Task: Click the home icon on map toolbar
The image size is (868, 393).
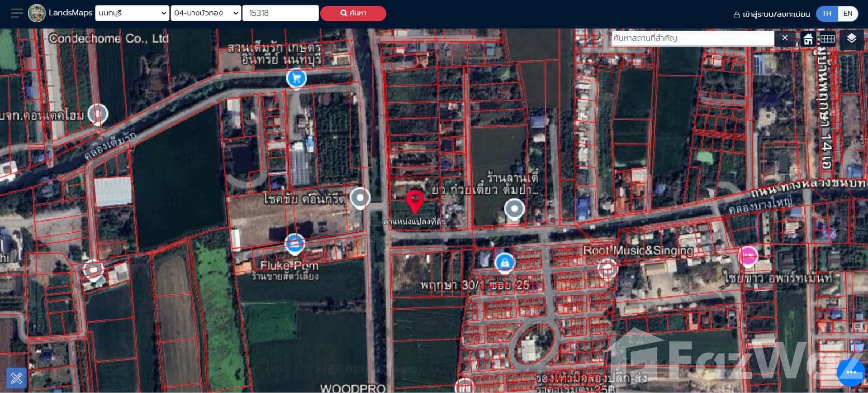Action: click(x=808, y=39)
